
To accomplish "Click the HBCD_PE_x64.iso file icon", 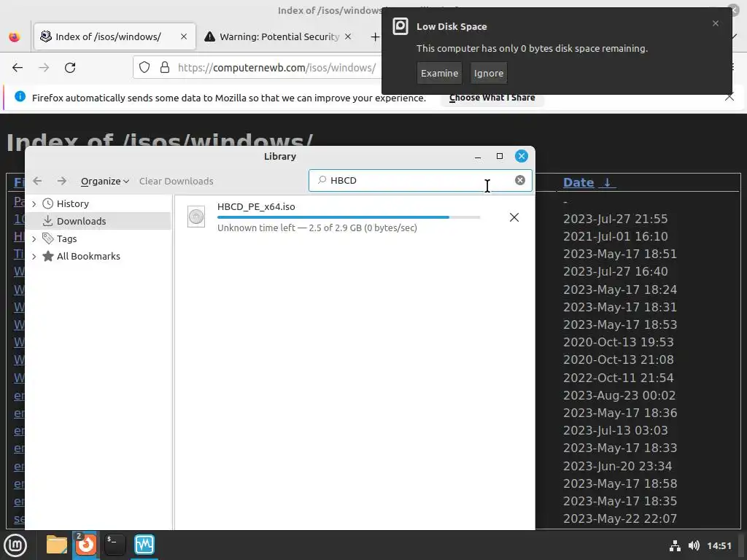I will [x=196, y=217].
